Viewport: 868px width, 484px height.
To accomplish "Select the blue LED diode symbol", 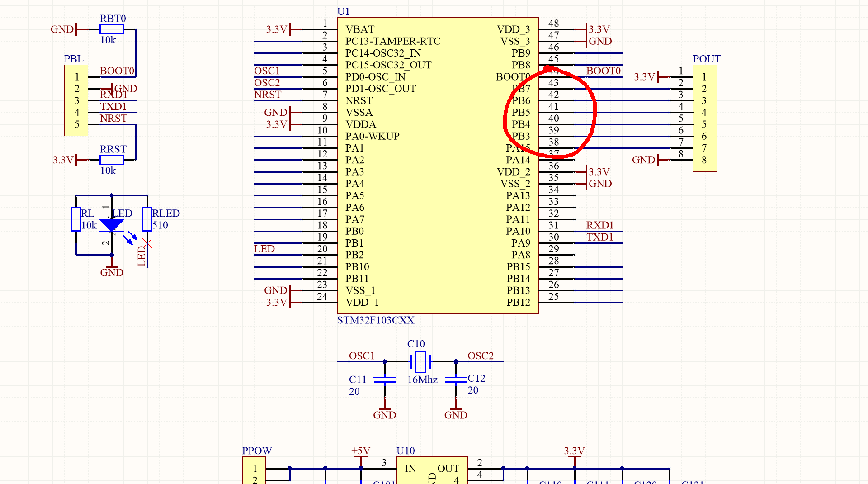I will 111,225.
